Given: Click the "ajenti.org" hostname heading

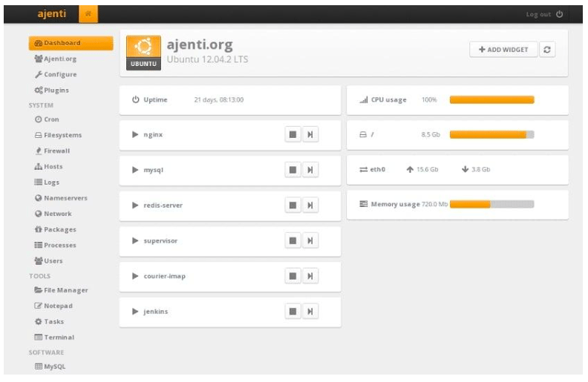Looking at the screenshot, I should coord(200,45).
